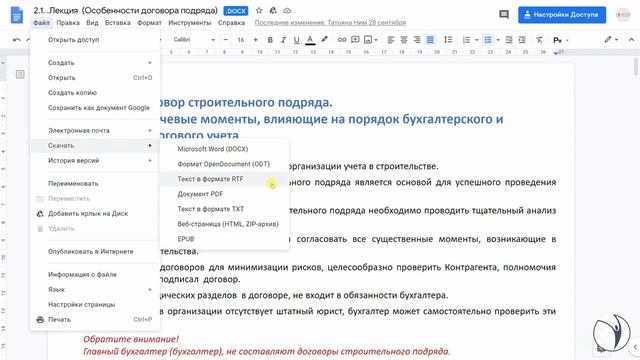Star the document with the star icon
Screen dimensions: 640x360
click(259, 11)
